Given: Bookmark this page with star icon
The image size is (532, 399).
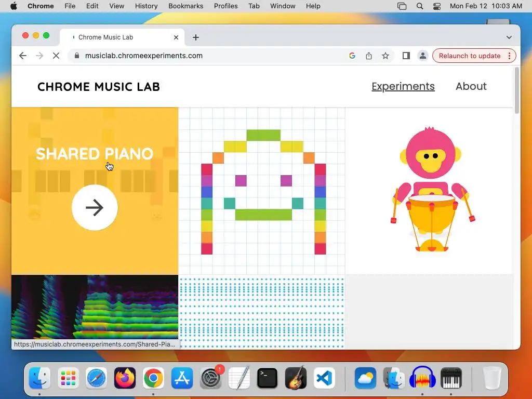Looking at the screenshot, I should click(385, 56).
